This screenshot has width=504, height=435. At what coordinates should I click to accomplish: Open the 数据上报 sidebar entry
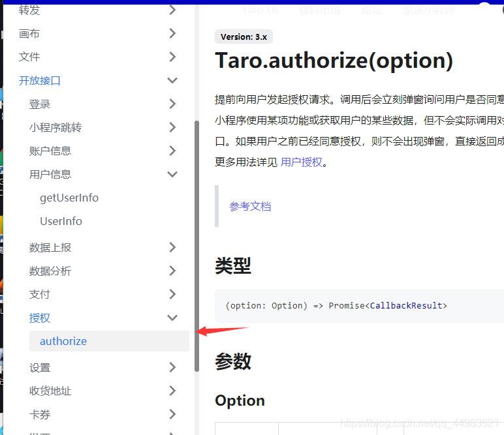click(50, 248)
